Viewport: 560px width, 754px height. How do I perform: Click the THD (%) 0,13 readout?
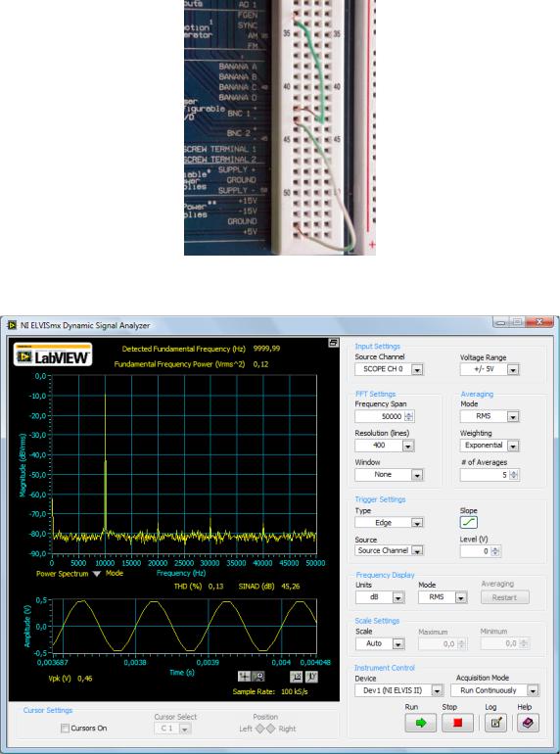216,587
